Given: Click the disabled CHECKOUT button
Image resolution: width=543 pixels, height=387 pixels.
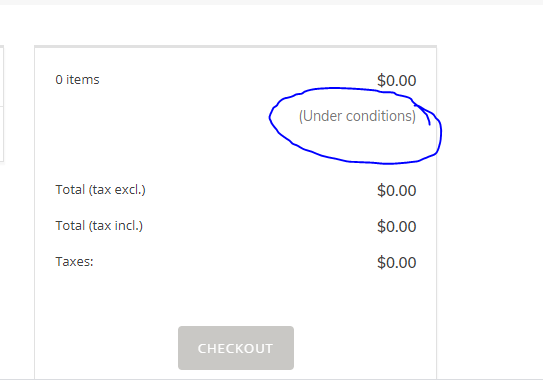Looking at the screenshot, I should click(236, 348).
